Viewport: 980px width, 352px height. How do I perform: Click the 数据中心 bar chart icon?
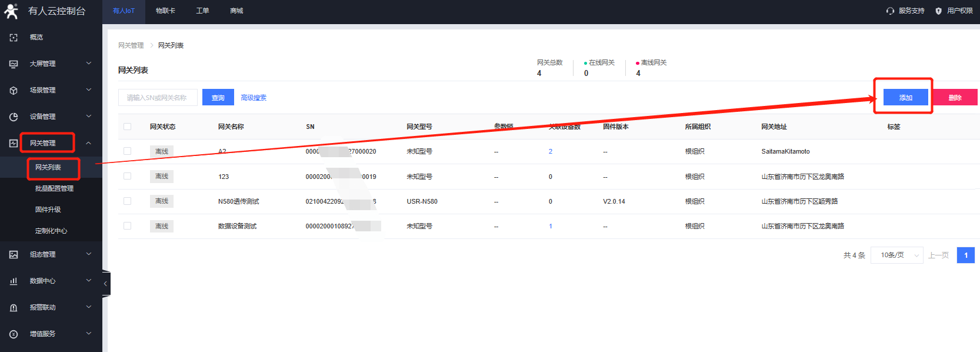(x=14, y=281)
